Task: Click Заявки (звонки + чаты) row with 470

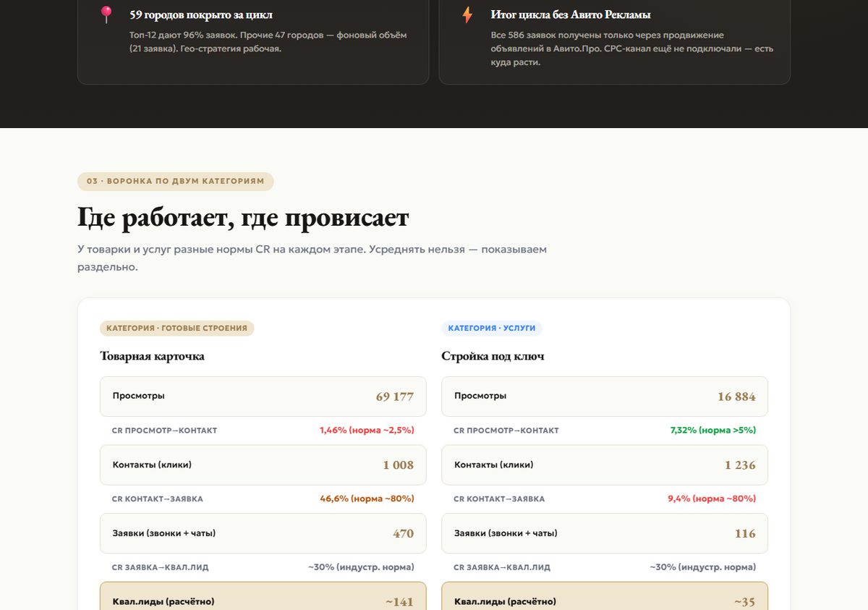Action: click(x=263, y=533)
